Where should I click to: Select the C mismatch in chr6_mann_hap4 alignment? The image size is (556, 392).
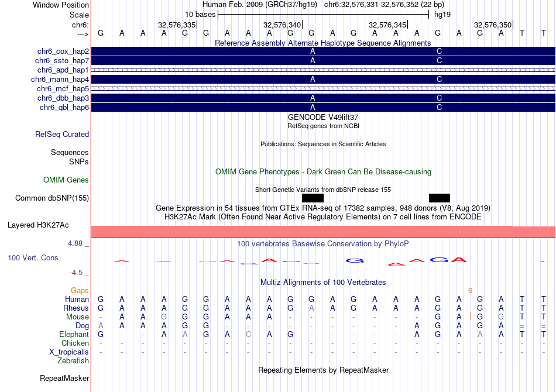coord(440,80)
